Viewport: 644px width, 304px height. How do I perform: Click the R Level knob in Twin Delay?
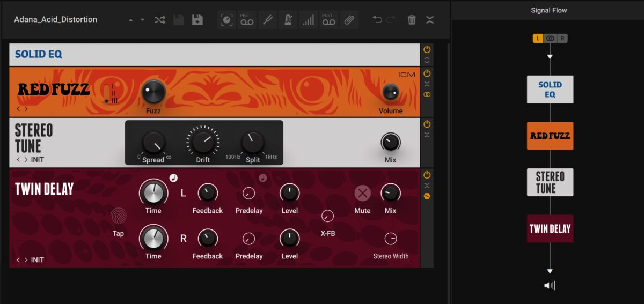(289, 239)
